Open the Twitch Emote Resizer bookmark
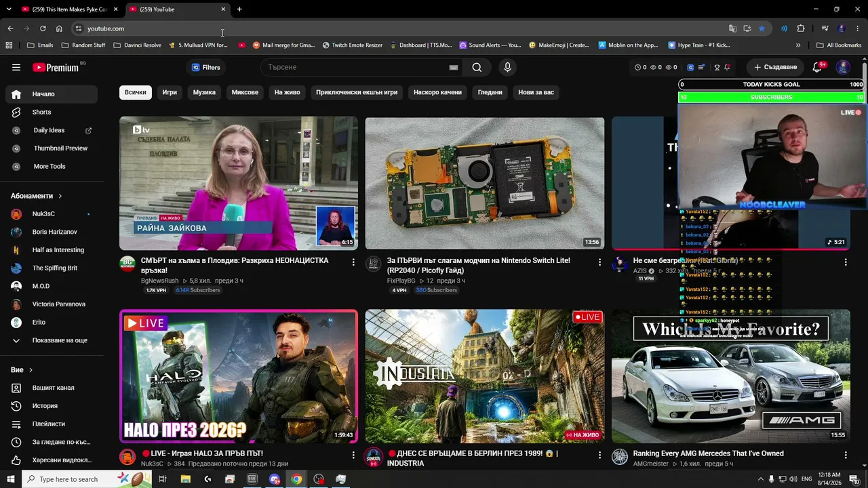The height and width of the screenshot is (488, 868). [353, 45]
